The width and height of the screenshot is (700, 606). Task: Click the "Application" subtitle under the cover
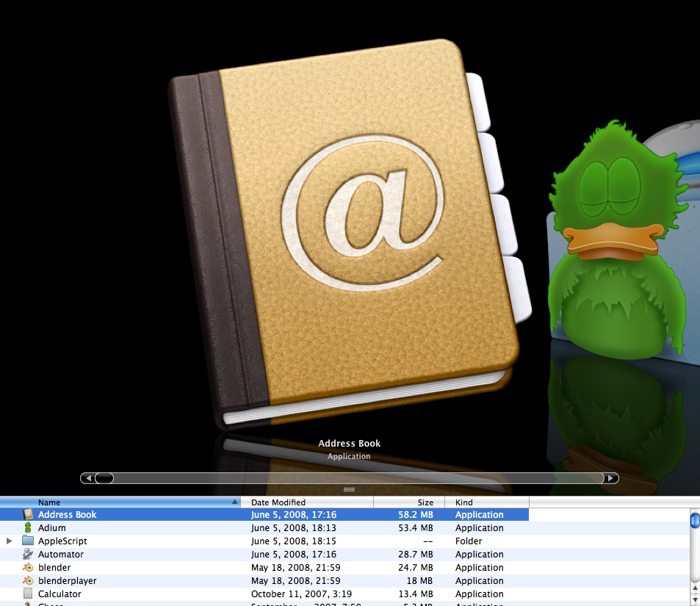click(349, 456)
